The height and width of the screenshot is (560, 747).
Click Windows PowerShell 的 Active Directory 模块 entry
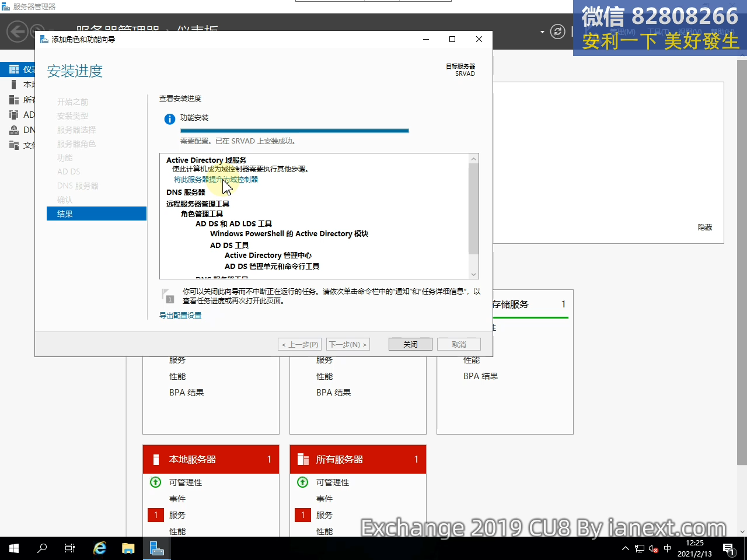pyautogui.click(x=289, y=233)
